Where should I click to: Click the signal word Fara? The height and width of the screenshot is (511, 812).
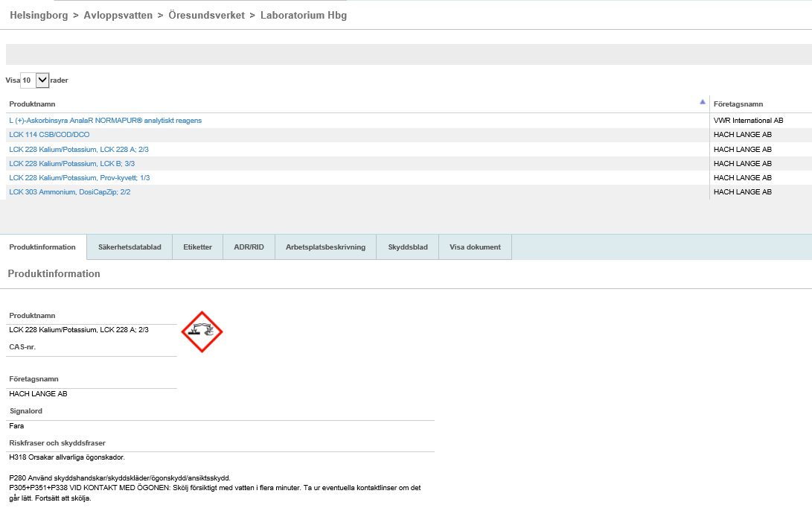click(x=16, y=426)
